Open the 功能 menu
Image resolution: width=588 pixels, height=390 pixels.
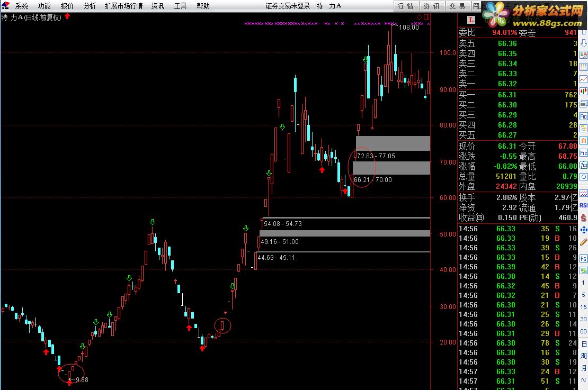pos(44,6)
